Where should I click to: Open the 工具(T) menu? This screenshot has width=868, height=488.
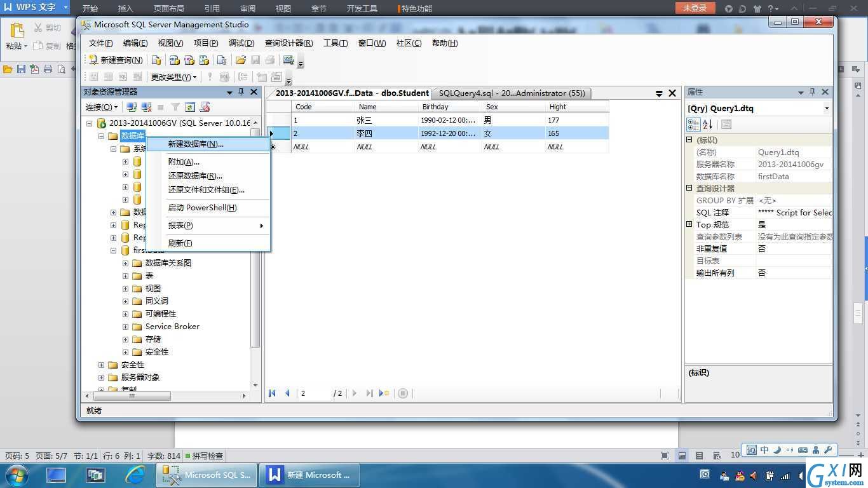pos(336,43)
